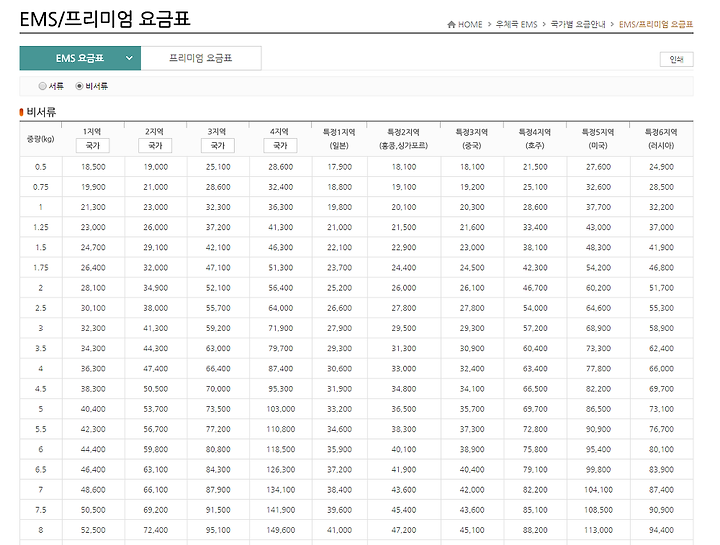Screen dimensions: 720x545
Task: Click the 특정4지역 (호주) column header
Action: pos(535,139)
